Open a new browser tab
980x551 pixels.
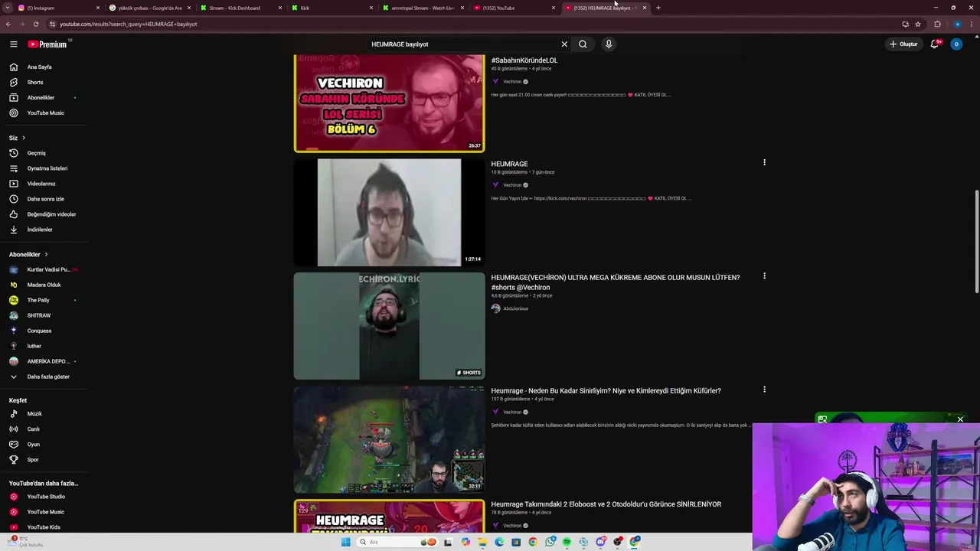658,8
